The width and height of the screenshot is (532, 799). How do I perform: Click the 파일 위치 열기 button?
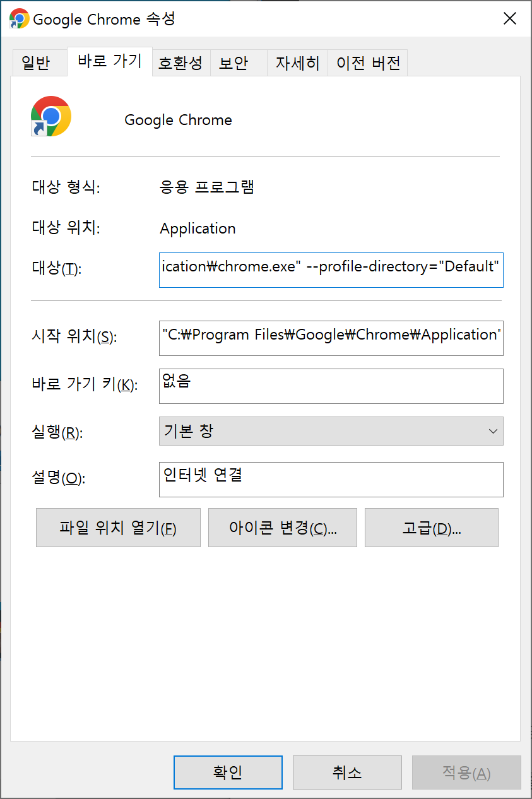click(118, 528)
